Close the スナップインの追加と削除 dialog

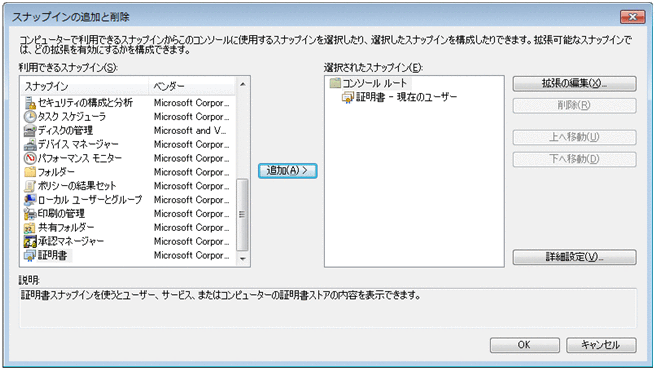[x=633, y=17]
